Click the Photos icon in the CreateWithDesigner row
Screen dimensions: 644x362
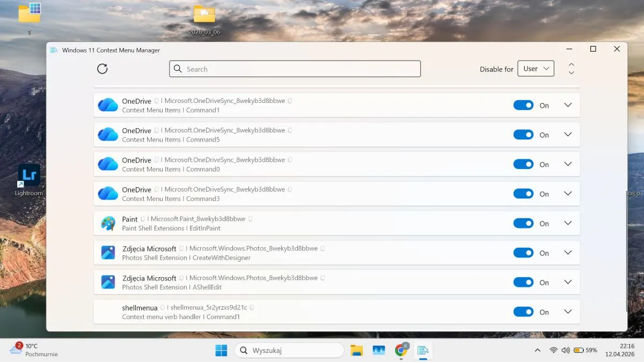coord(108,253)
